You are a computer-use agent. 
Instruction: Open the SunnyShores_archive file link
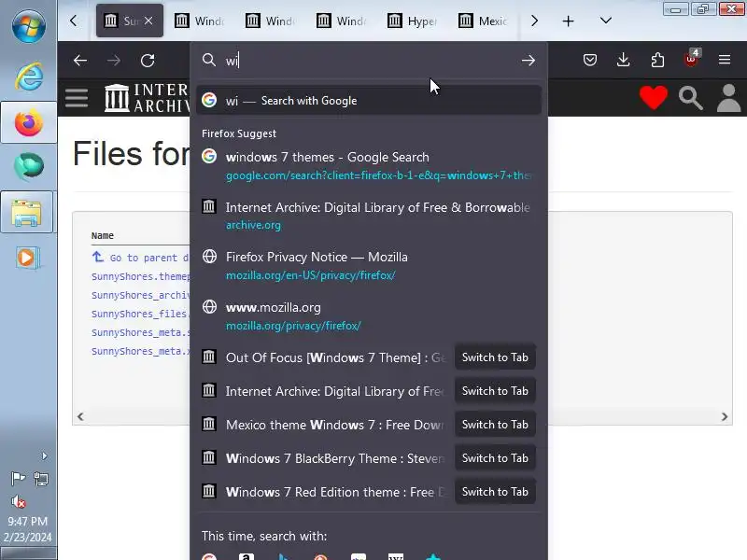click(x=141, y=295)
